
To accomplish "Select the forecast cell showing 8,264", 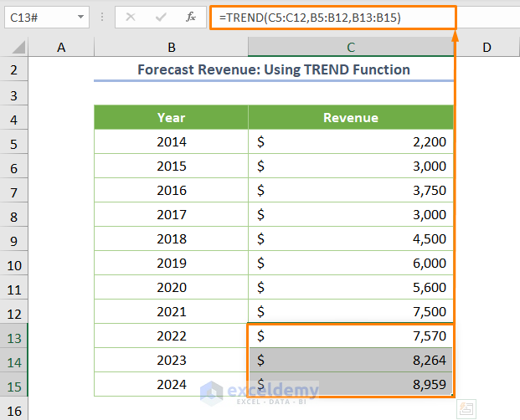I will [x=351, y=361].
